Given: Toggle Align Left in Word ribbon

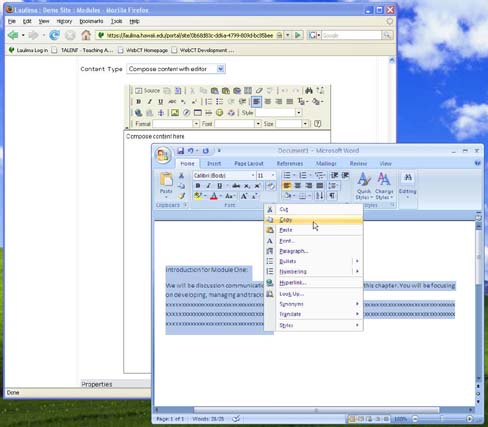Looking at the screenshot, I should click(287, 186).
